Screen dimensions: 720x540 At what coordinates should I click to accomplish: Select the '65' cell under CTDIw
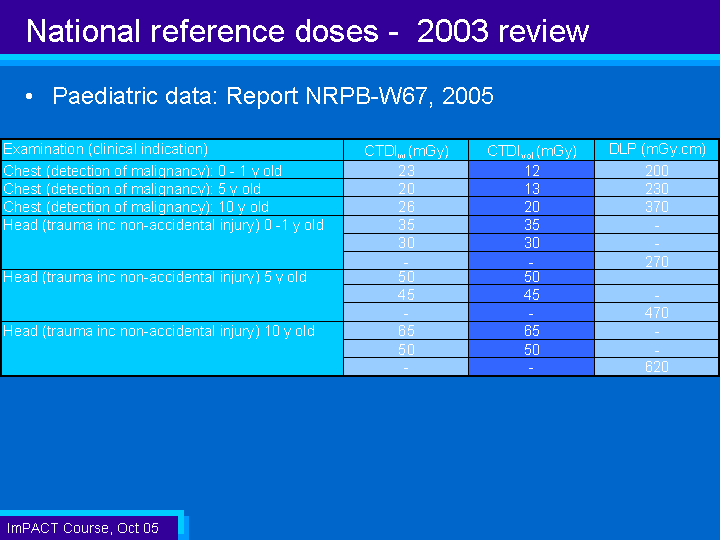pyautogui.click(x=406, y=331)
